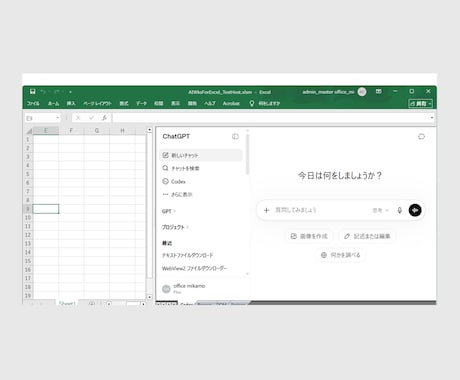Click the magnifier icon beside チャットを検索
The height and width of the screenshot is (380, 460).
165,168
